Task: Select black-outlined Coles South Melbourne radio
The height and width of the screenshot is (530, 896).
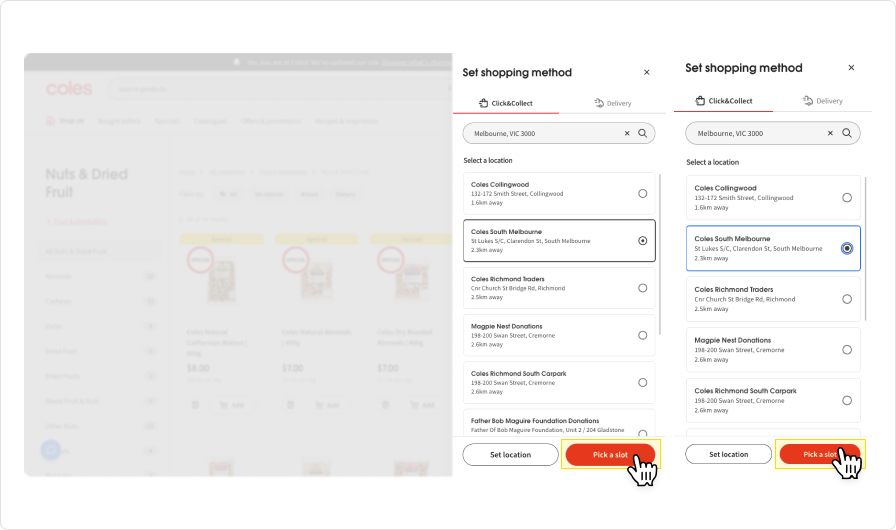Action: tap(642, 240)
